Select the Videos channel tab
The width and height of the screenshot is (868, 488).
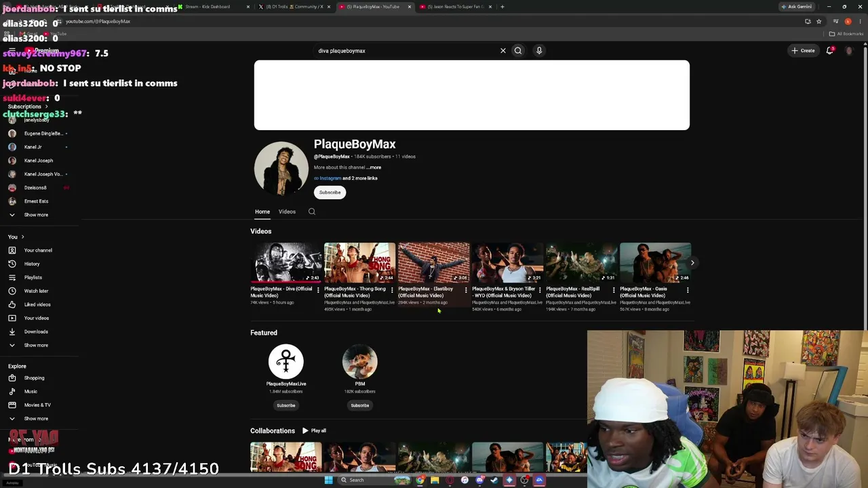(x=287, y=211)
